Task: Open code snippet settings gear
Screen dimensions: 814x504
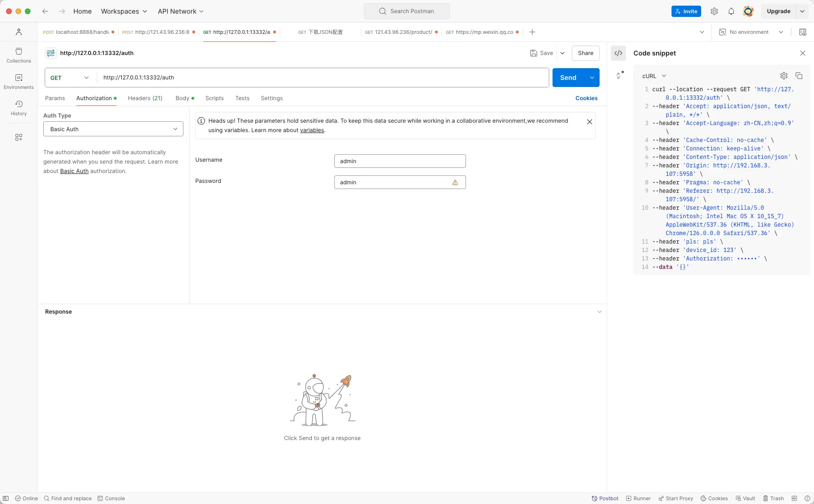Action: pyautogui.click(x=784, y=76)
